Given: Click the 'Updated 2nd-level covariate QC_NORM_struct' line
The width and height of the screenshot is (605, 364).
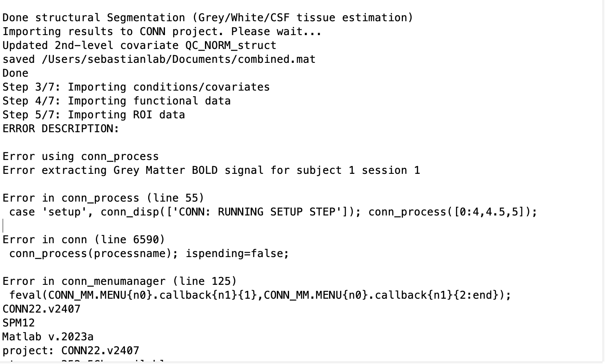Looking at the screenshot, I should point(139,46).
